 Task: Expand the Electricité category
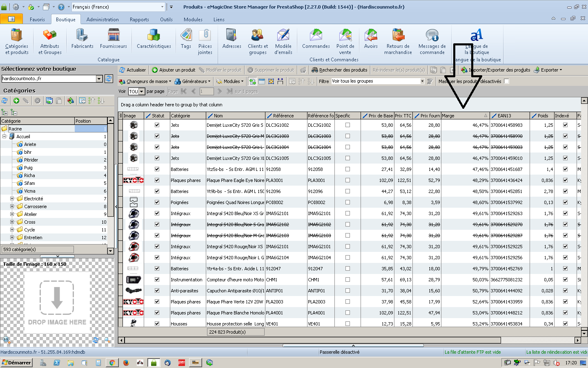[x=12, y=199]
